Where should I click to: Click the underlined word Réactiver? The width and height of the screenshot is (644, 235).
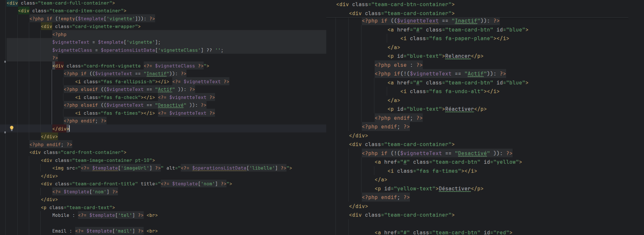click(x=459, y=109)
